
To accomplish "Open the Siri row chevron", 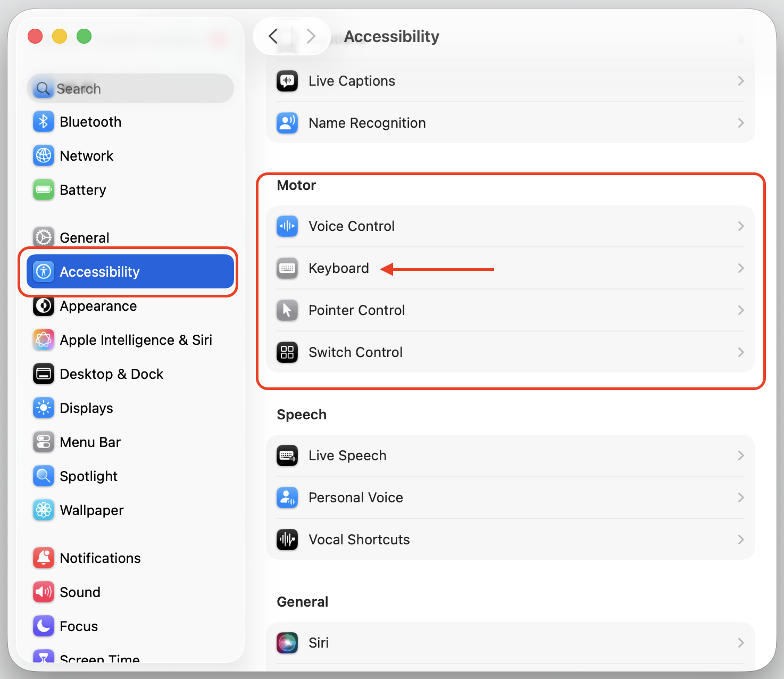I will pos(741,643).
